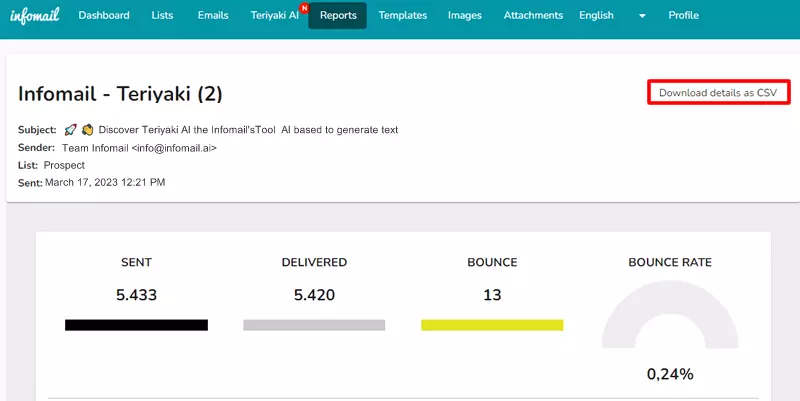Click the Subject: field label

(x=37, y=130)
